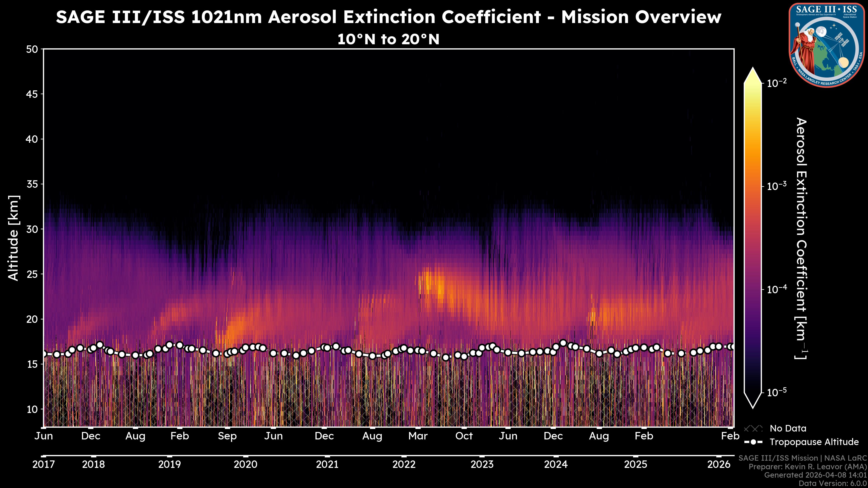
Task: Click the colorbar lower arrow tip
Action: pos(753,406)
